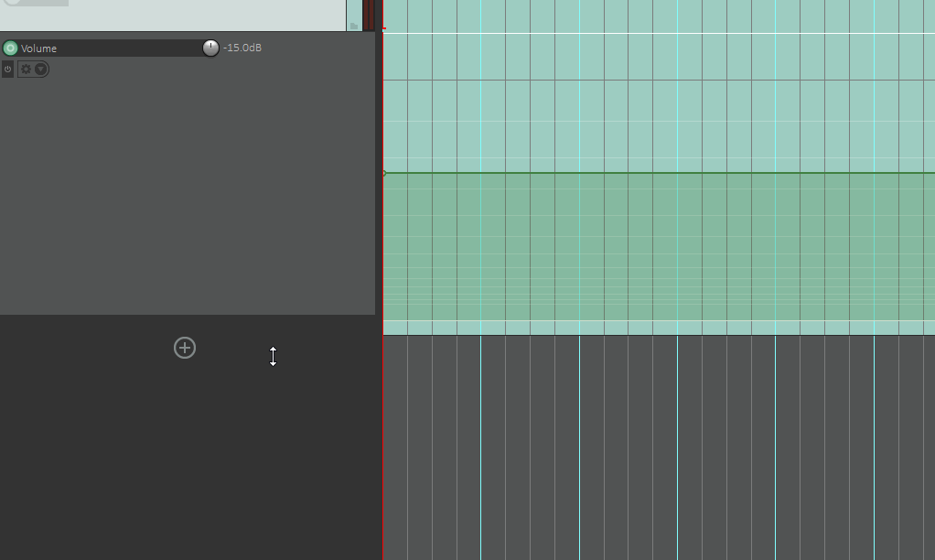Screen dimensions: 935x560
Task: Add a new track with the plus icon
Action: 185,348
